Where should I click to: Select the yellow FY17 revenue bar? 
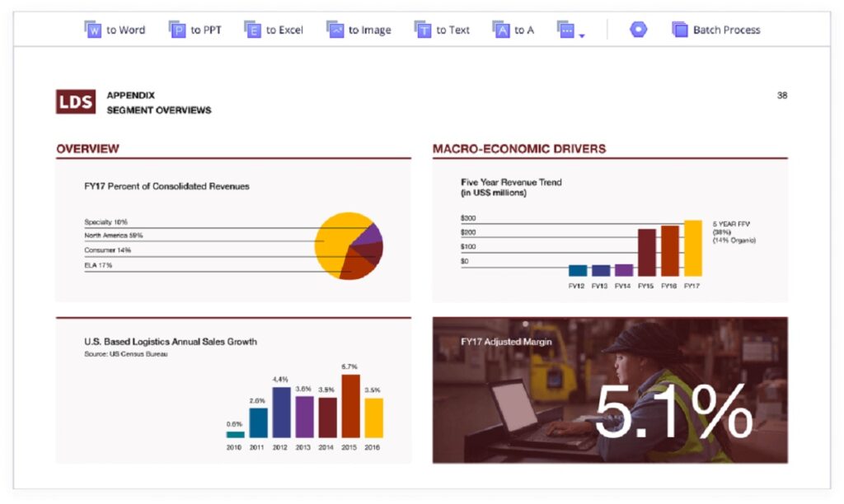click(x=693, y=248)
